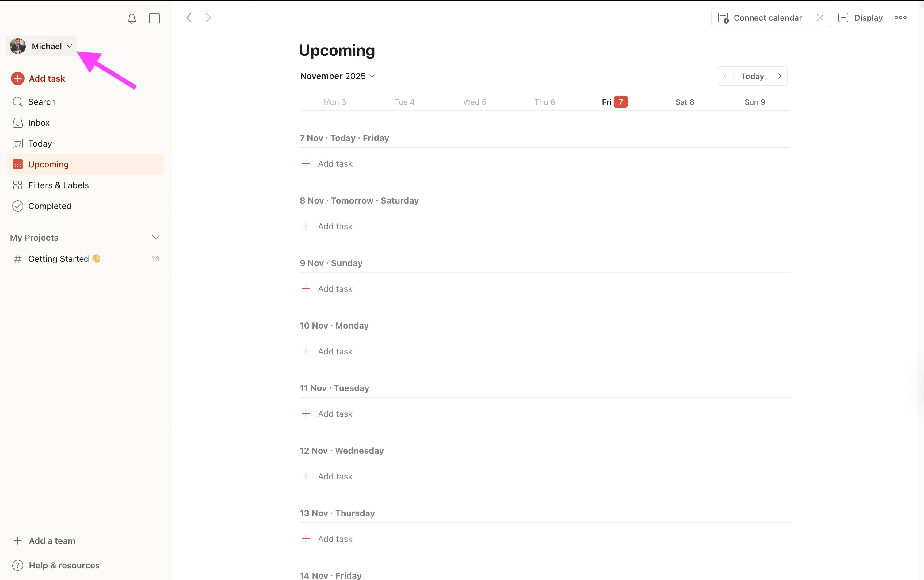Click the Filters & Labels grid icon
The height and width of the screenshot is (580, 924).
click(17, 185)
